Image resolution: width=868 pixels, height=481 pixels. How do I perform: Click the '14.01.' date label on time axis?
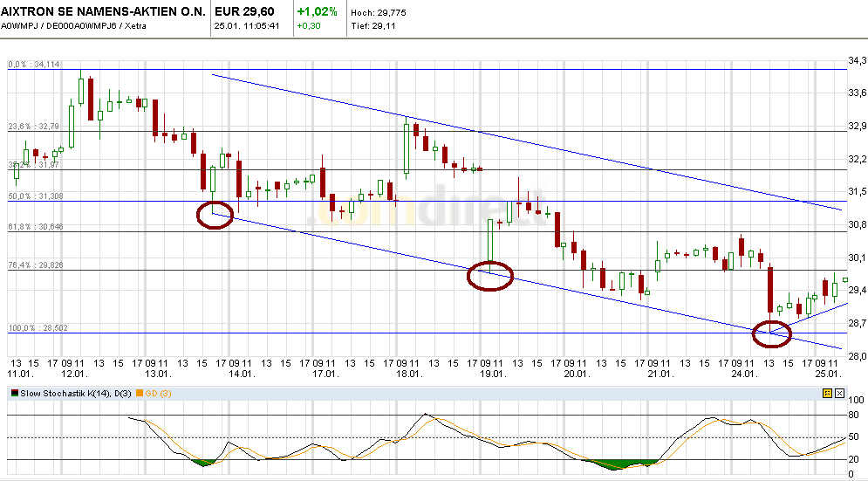click(x=242, y=374)
